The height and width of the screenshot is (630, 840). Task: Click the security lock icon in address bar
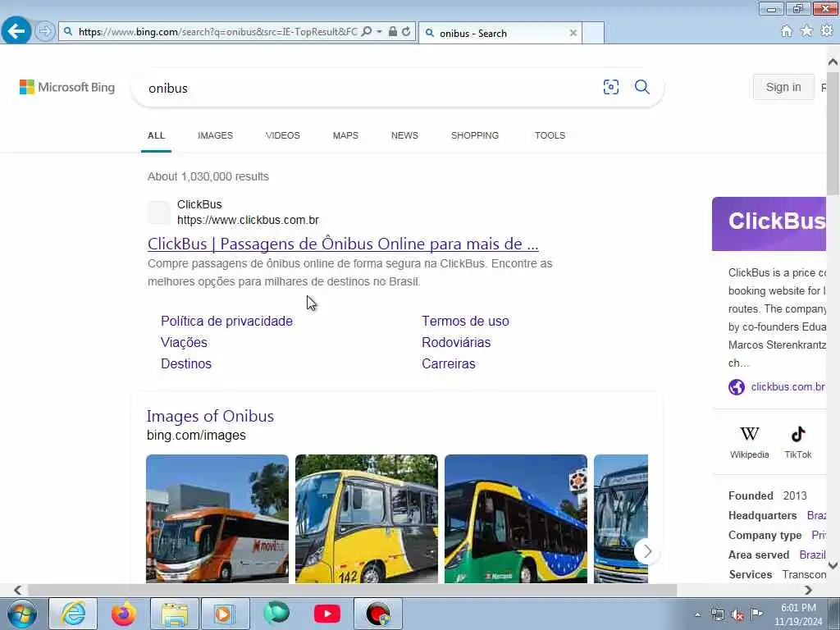(x=393, y=32)
